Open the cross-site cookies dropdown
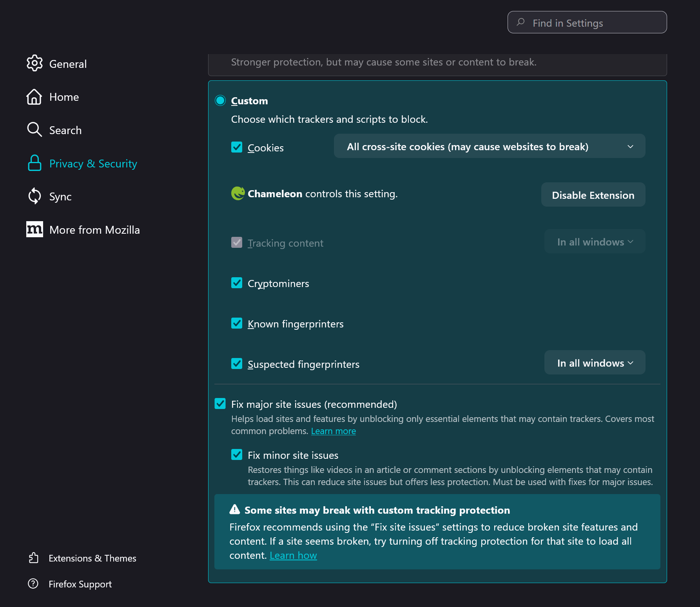Image resolution: width=700 pixels, height=607 pixels. tap(489, 146)
